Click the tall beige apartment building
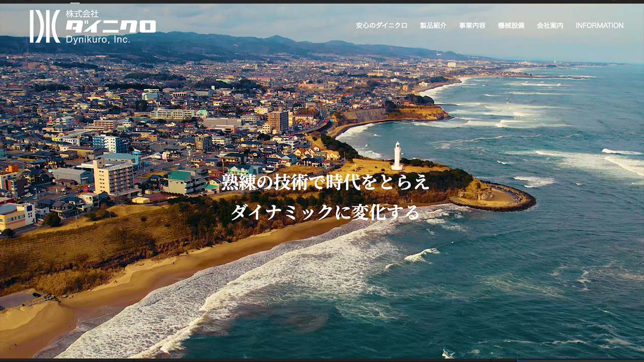Viewport: 644px width, 362px height. point(114,178)
